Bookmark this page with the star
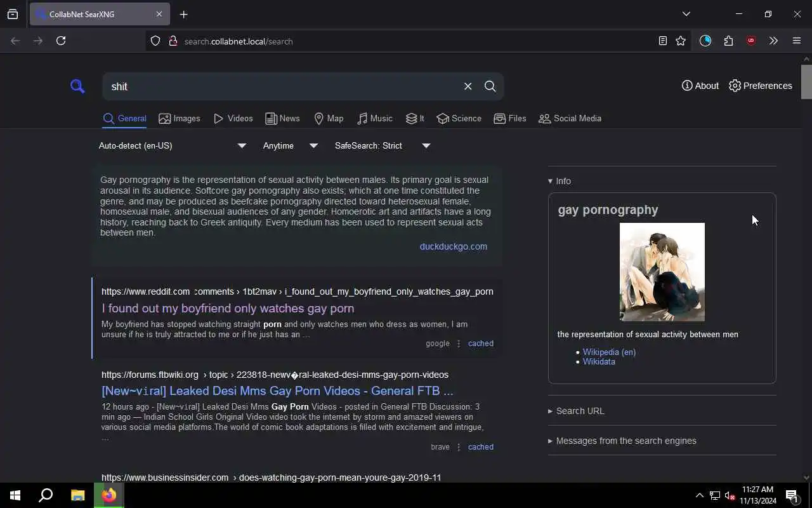The image size is (812, 508). [681, 41]
